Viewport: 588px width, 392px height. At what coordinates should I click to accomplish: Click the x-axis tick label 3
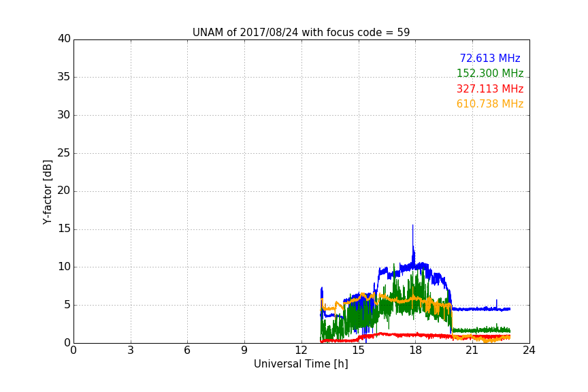(x=131, y=350)
